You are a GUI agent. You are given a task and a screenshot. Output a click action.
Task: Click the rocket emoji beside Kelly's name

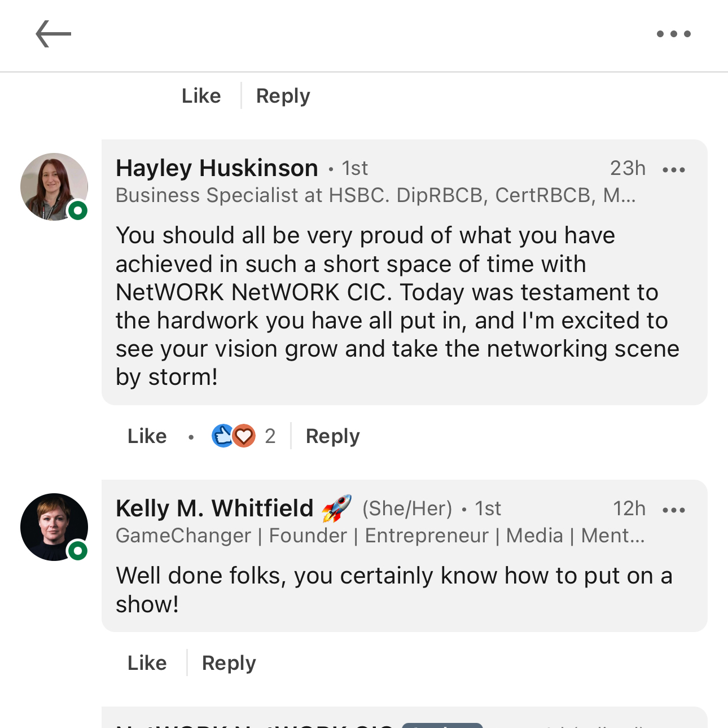point(336,508)
